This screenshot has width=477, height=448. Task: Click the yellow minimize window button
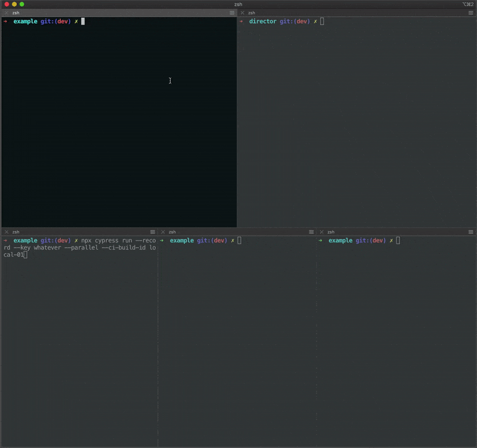pyautogui.click(x=14, y=4)
